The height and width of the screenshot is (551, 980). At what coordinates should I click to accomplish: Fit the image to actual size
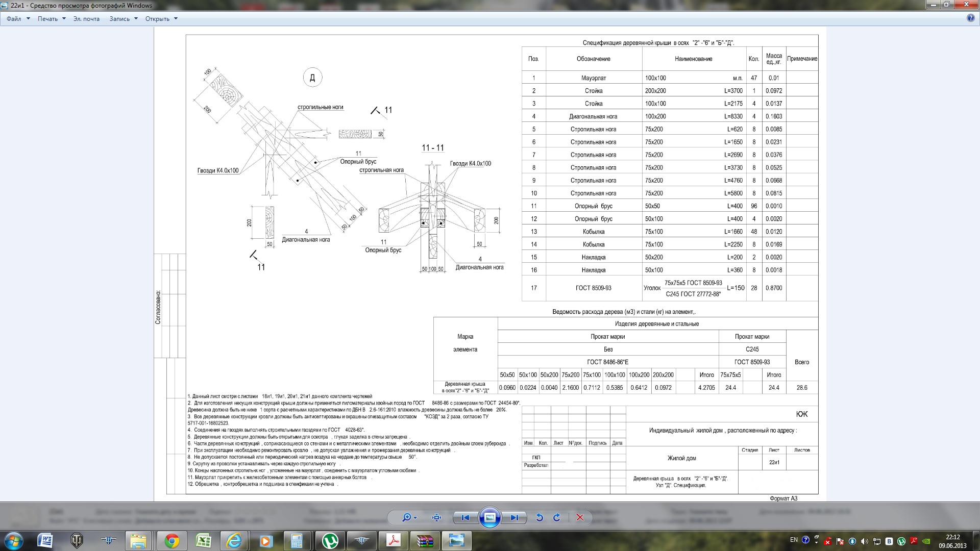pos(436,517)
